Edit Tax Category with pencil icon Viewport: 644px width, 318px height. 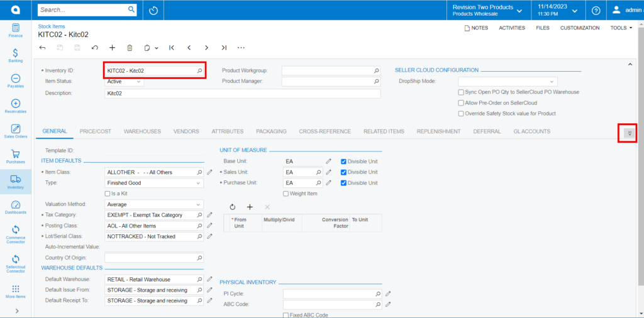pyautogui.click(x=209, y=214)
